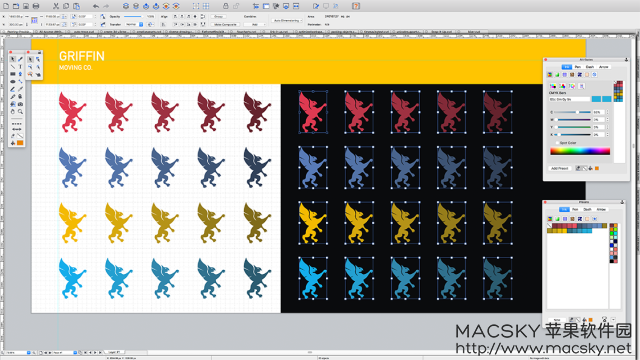640x360 pixels.
Task: Click the rainbow color spectrum bar
Action: pyautogui.click(x=580, y=151)
